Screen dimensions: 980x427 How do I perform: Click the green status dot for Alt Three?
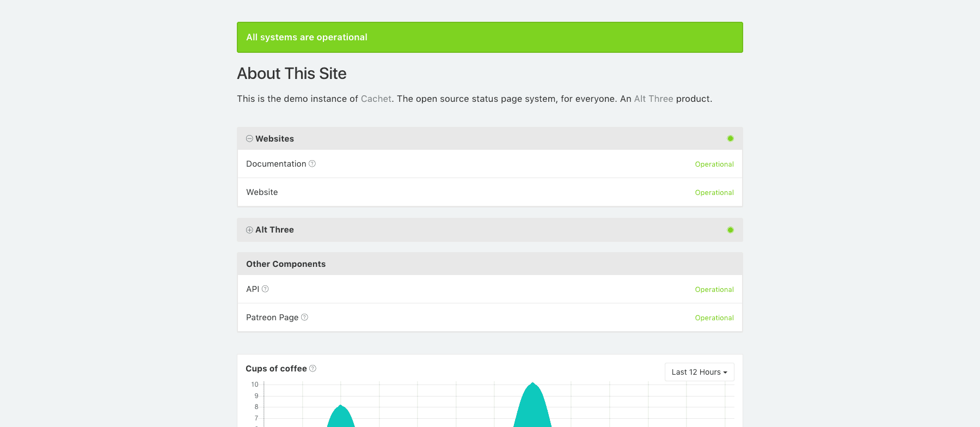pos(730,230)
